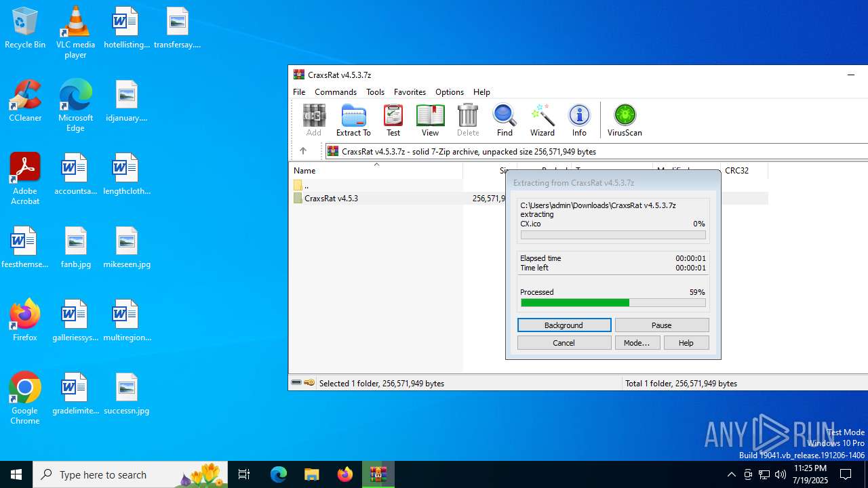
Task: Select the feesthemse Word document
Action: 25,247
